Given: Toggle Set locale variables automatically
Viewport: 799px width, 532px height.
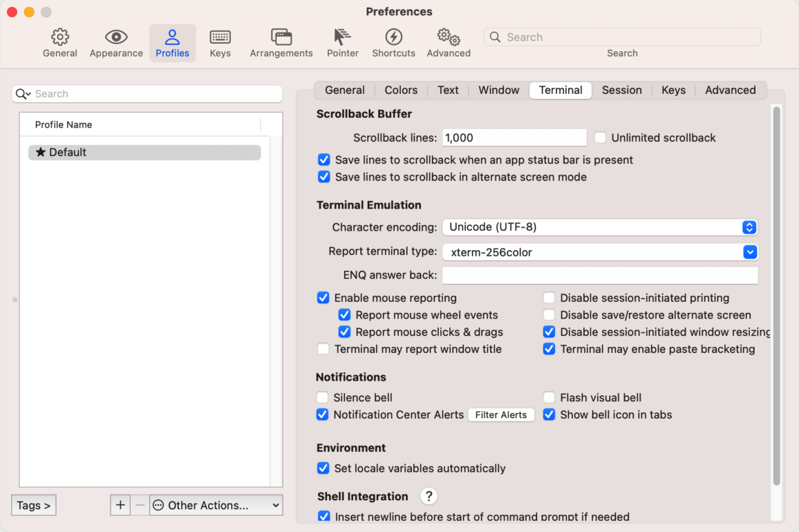Looking at the screenshot, I should pyautogui.click(x=323, y=468).
